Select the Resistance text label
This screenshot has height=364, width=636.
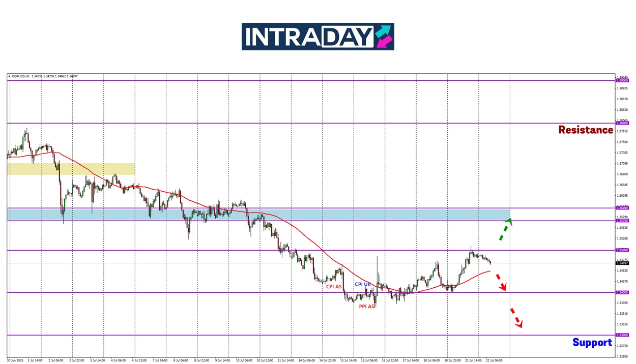[x=585, y=130]
